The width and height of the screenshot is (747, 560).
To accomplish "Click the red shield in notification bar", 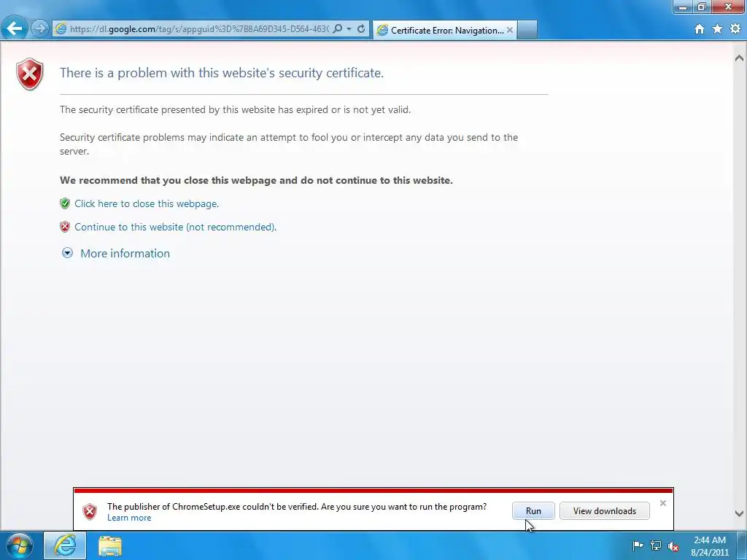I will [90, 511].
